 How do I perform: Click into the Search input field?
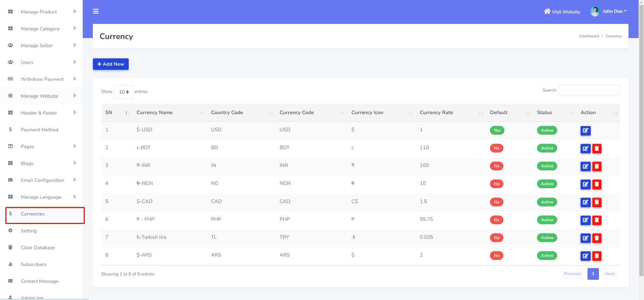point(589,90)
